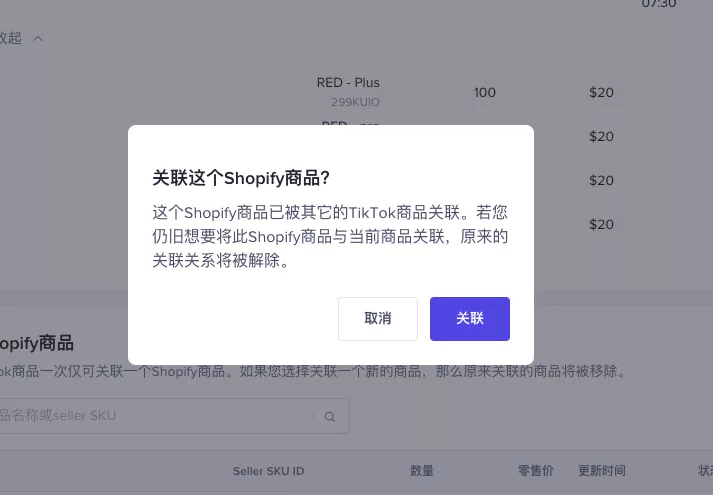Focus the seller SKU search field
Image resolution: width=713 pixels, height=495 pixels.
click(173, 416)
